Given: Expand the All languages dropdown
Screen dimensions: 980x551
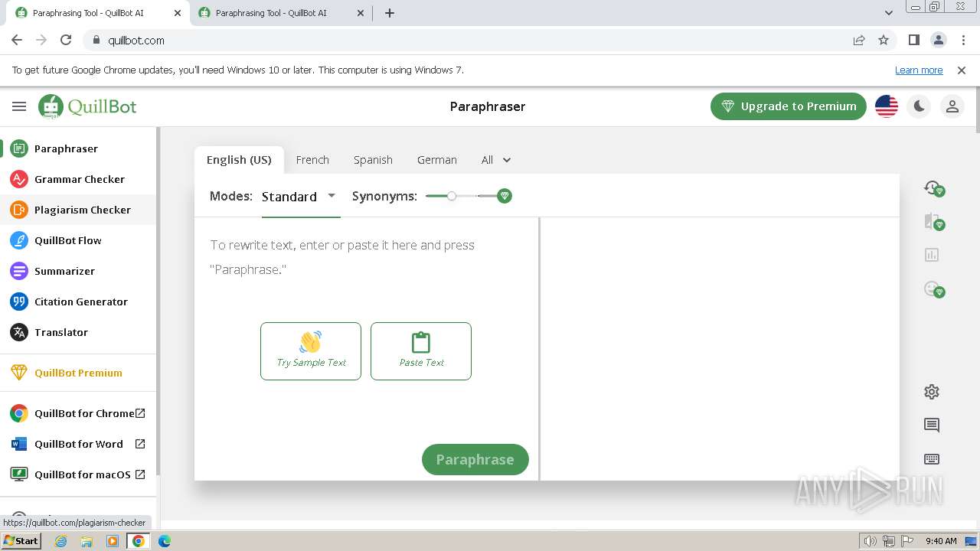Looking at the screenshot, I should click(x=496, y=160).
